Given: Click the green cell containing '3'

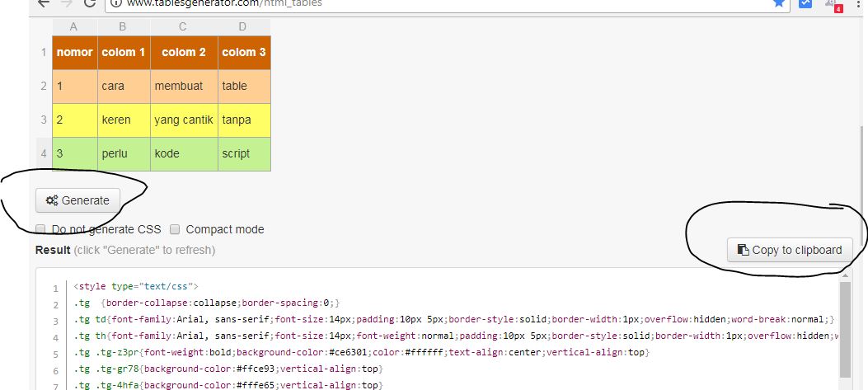Looking at the screenshot, I should 75,154.
